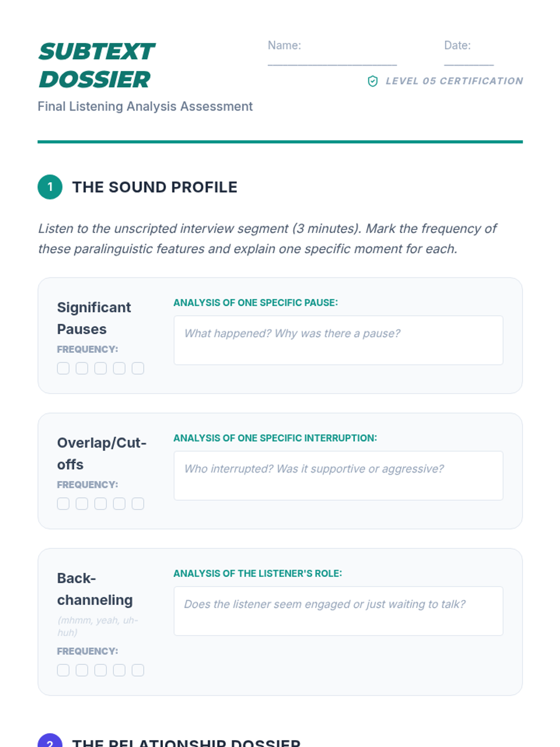Focus the specific interruption analysis text box
This screenshot has height=747, width=560.
338,476
